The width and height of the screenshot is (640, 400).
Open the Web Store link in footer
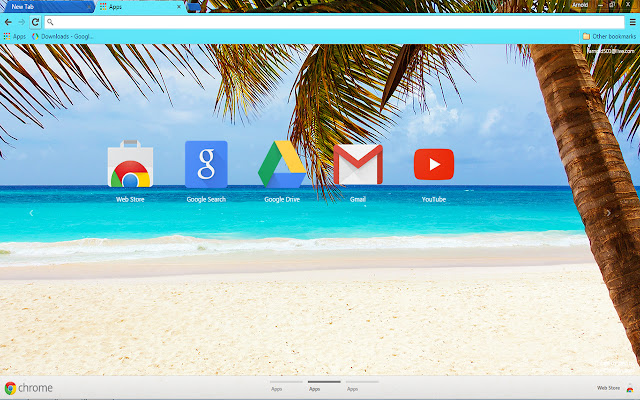coord(615,388)
